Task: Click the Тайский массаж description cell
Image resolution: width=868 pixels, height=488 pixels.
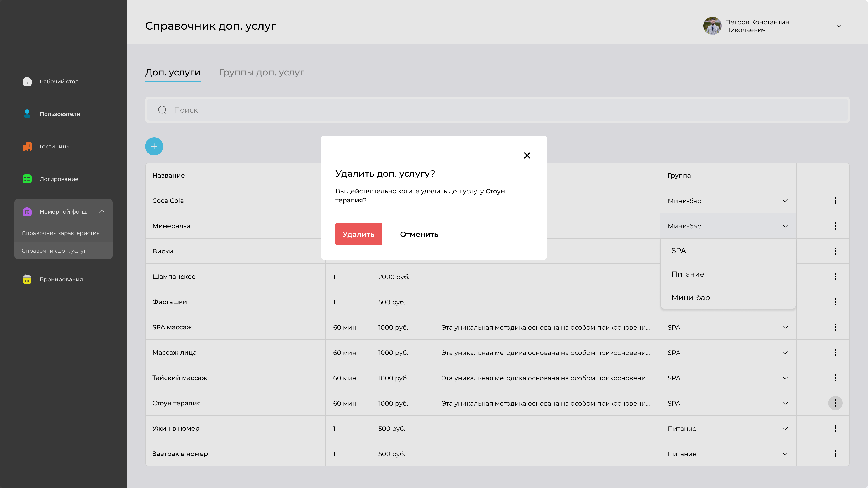Action: (x=547, y=378)
